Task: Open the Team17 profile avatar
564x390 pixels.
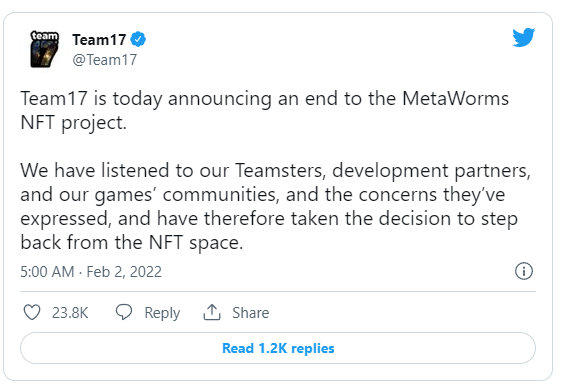Action: (44, 49)
